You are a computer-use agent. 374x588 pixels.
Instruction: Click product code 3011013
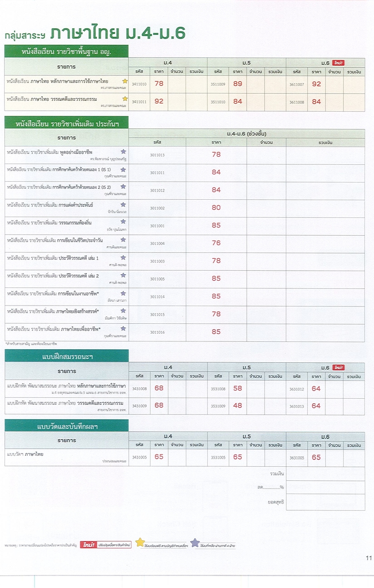click(x=157, y=155)
